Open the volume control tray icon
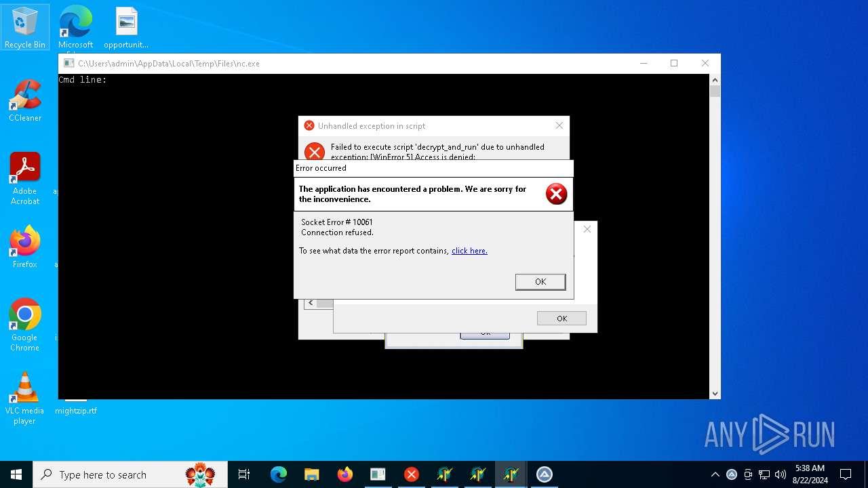The height and width of the screenshot is (488, 868). 781,474
